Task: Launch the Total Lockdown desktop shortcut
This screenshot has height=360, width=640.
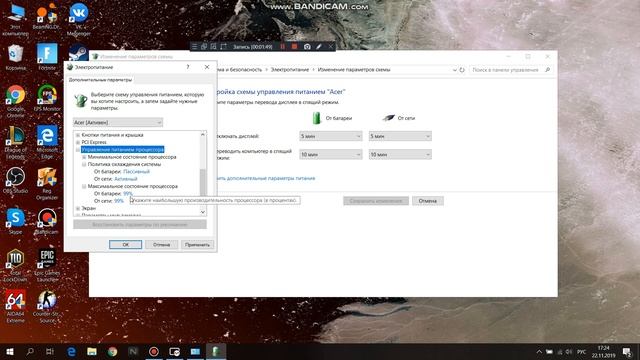Action: [16, 265]
